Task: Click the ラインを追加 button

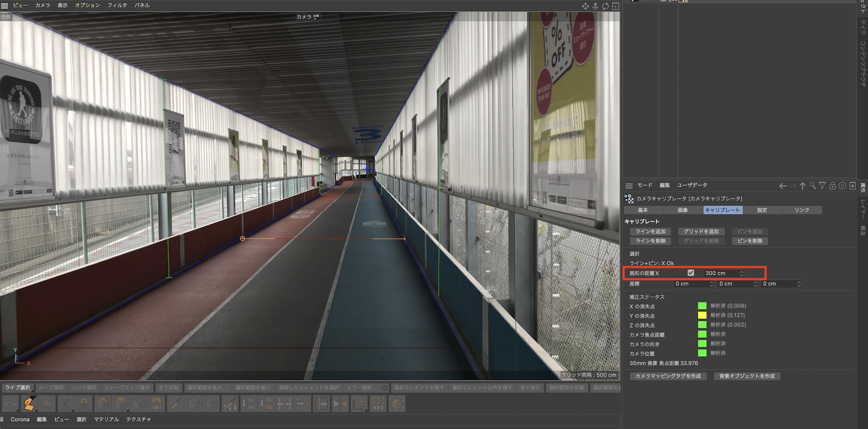Action: click(x=651, y=231)
